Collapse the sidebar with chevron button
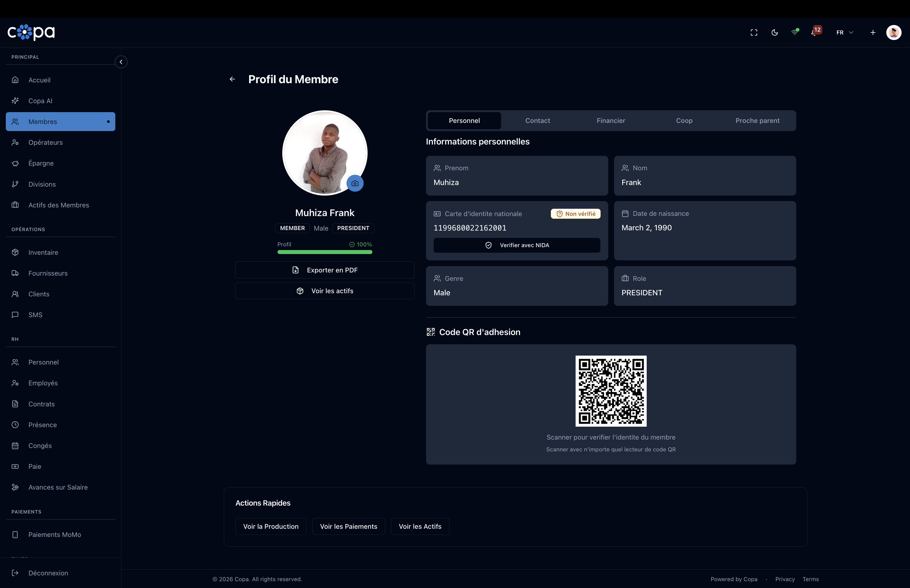The width and height of the screenshot is (910, 588). (121, 62)
